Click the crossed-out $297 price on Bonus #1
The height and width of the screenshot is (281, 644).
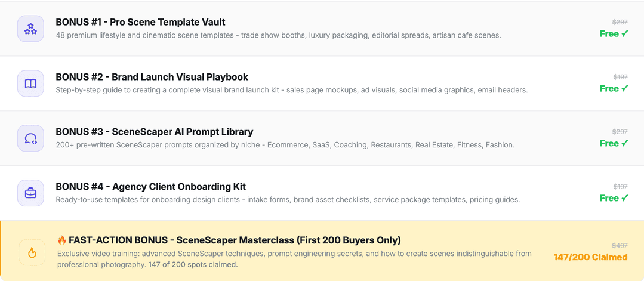(x=620, y=22)
